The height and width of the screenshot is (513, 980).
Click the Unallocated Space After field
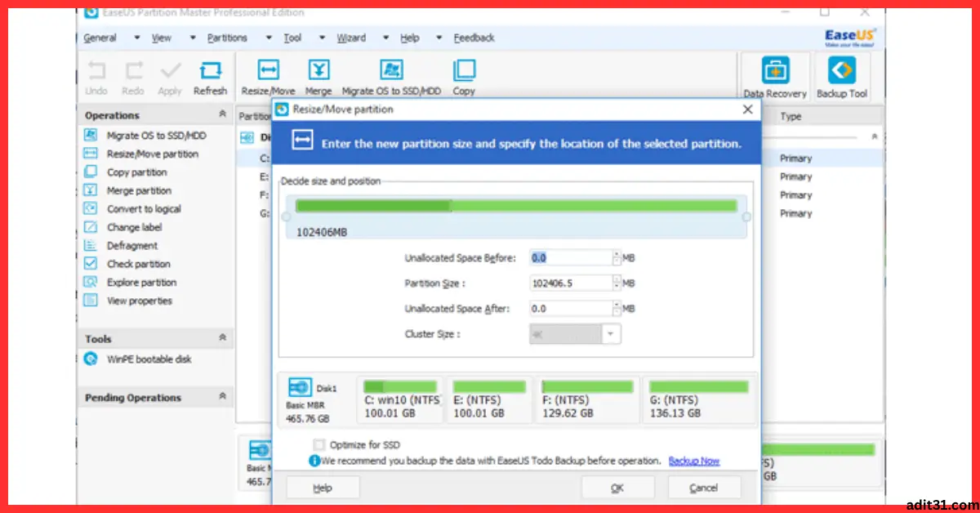click(570, 309)
